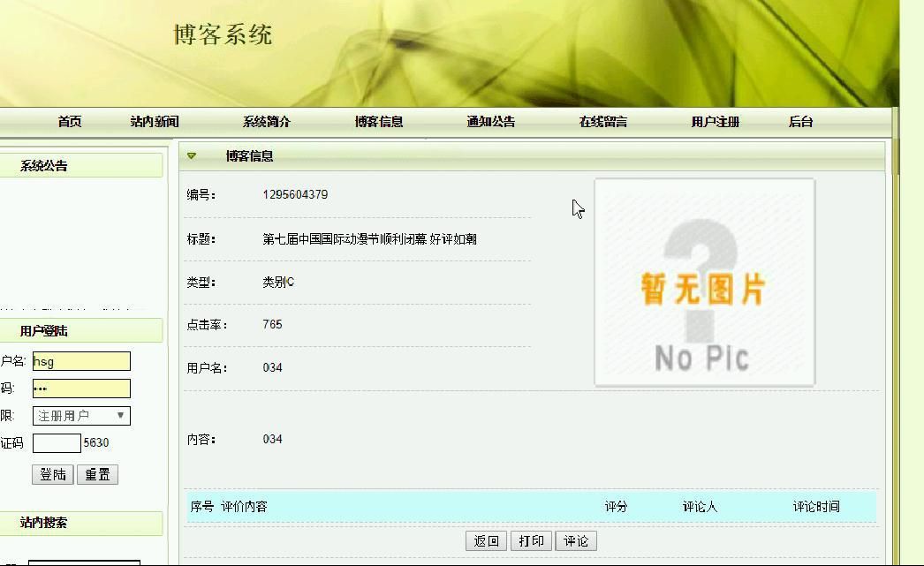Click the green triangle icon beside 博客信息
The width and height of the screenshot is (924, 566).
point(192,156)
